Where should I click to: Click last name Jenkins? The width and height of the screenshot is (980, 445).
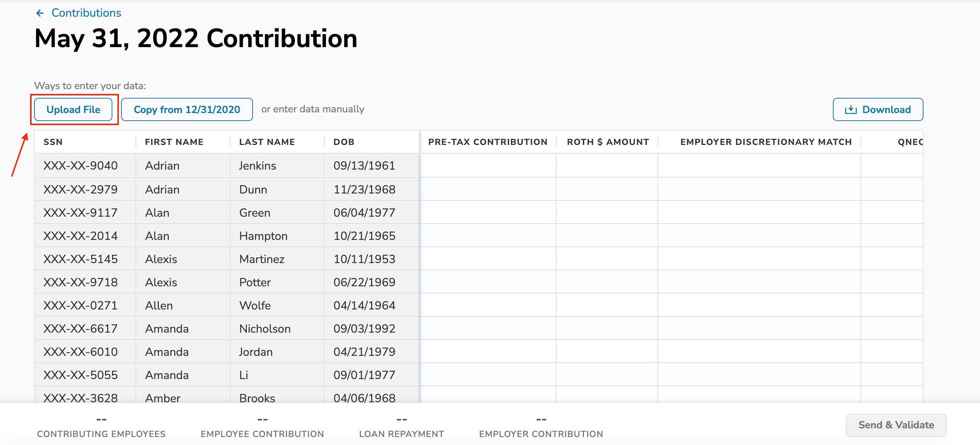tap(258, 166)
